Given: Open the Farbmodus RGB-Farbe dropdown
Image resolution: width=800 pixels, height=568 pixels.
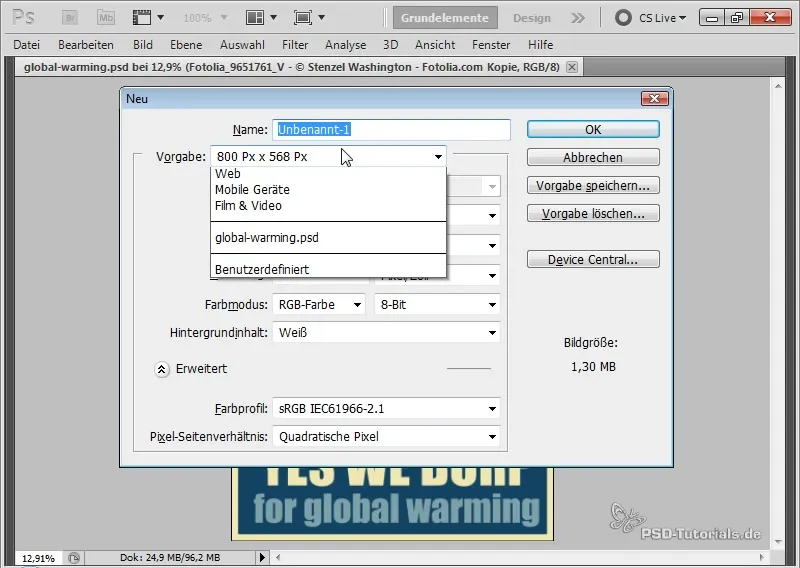Looking at the screenshot, I should pos(319,305).
